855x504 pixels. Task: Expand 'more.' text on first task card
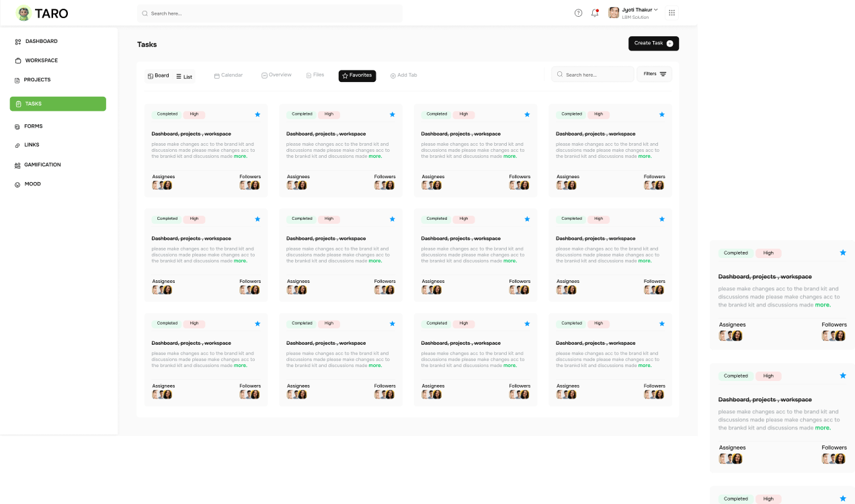pos(241,156)
